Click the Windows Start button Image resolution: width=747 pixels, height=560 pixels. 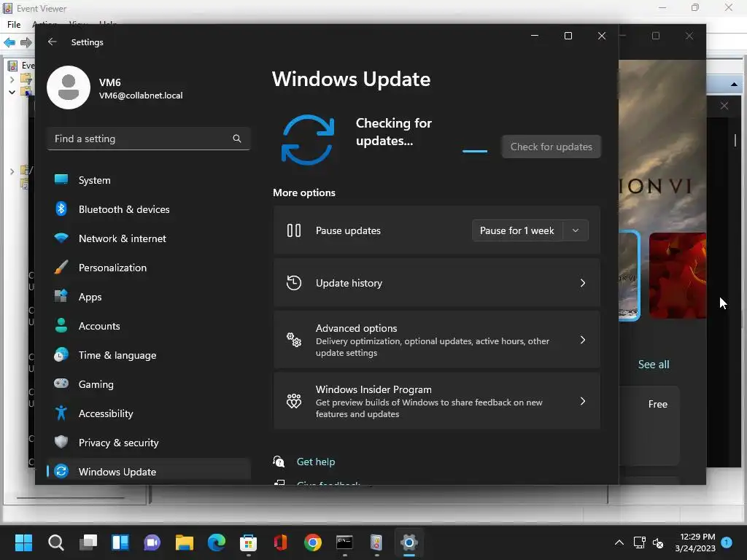click(x=23, y=542)
